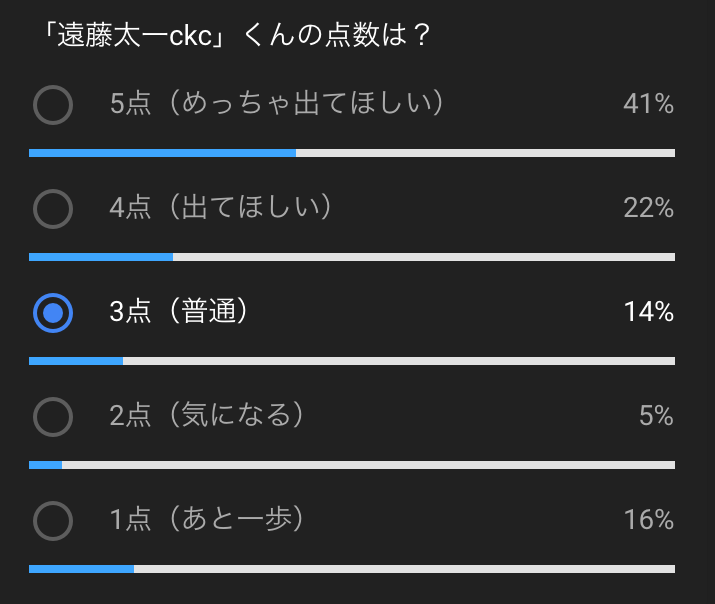Click the 3点（普通）option text
The width and height of the screenshot is (715, 604).
(x=178, y=311)
